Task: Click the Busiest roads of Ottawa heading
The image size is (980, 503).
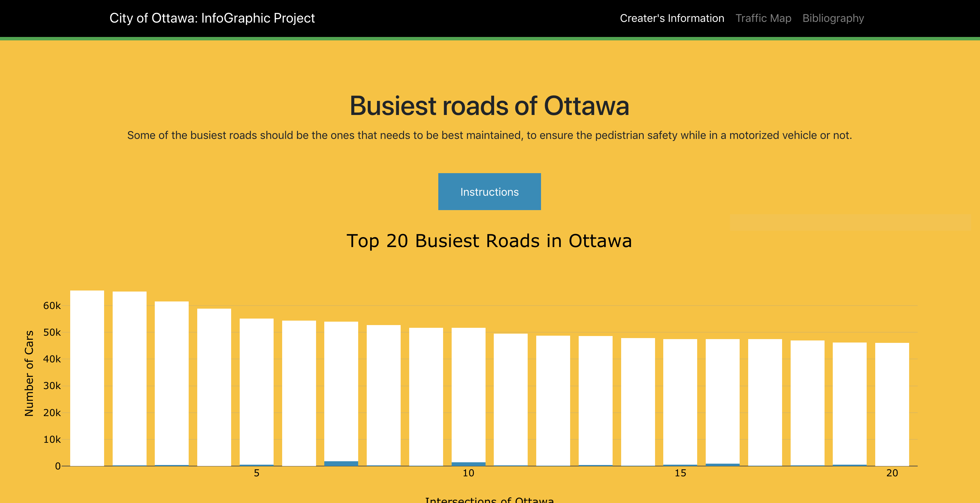Action: point(489,106)
